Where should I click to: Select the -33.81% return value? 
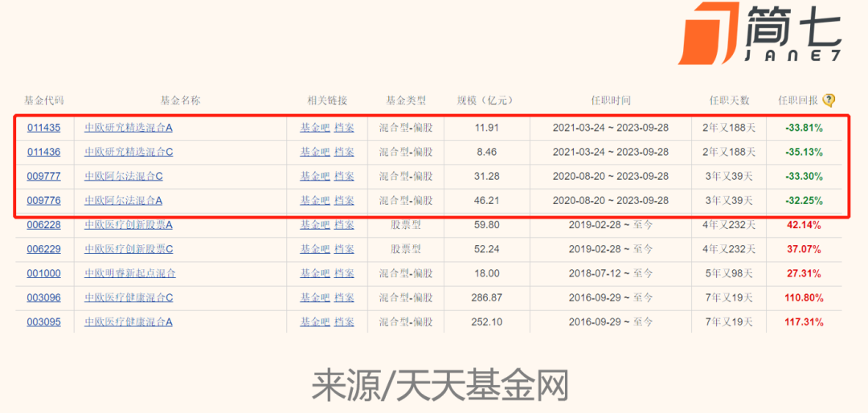[804, 128]
